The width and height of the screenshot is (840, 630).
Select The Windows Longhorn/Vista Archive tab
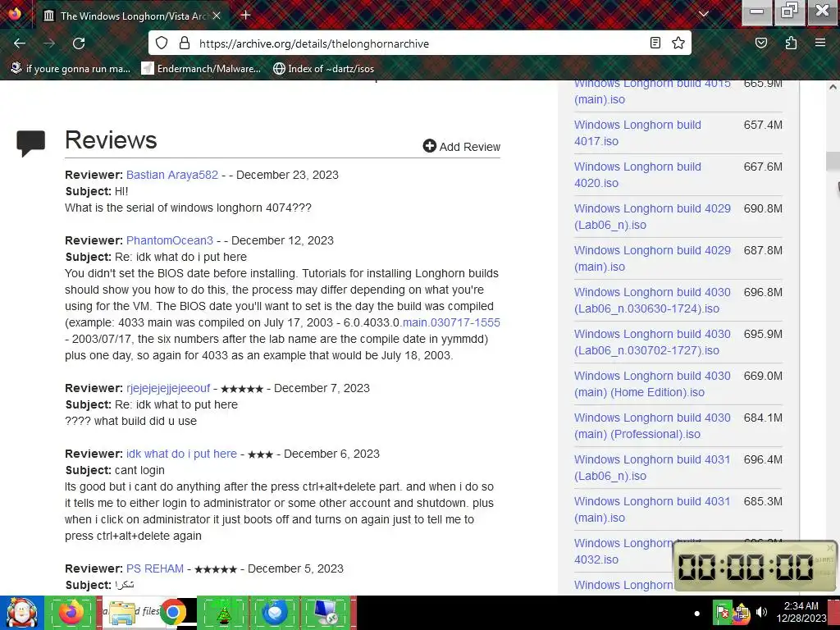click(132, 16)
